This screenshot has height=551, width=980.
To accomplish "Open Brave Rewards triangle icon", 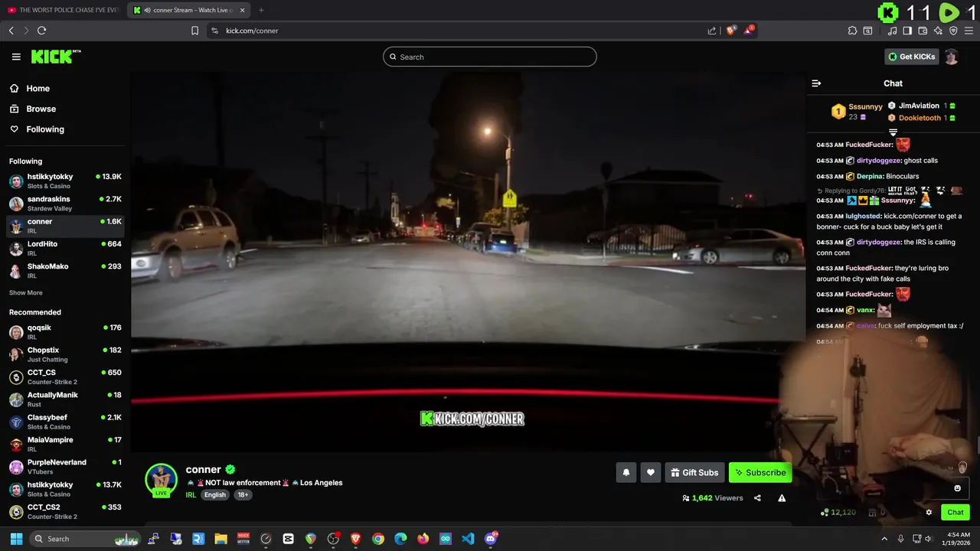I will tap(750, 31).
